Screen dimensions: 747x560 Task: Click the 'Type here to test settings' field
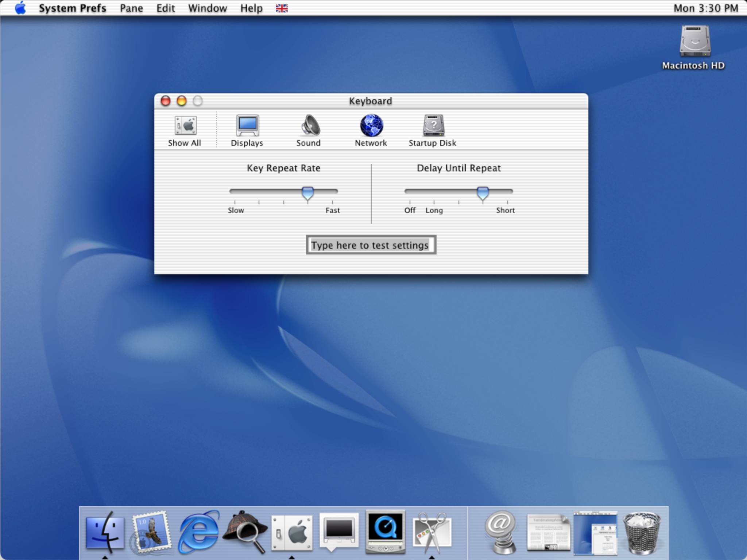click(371, 245)
